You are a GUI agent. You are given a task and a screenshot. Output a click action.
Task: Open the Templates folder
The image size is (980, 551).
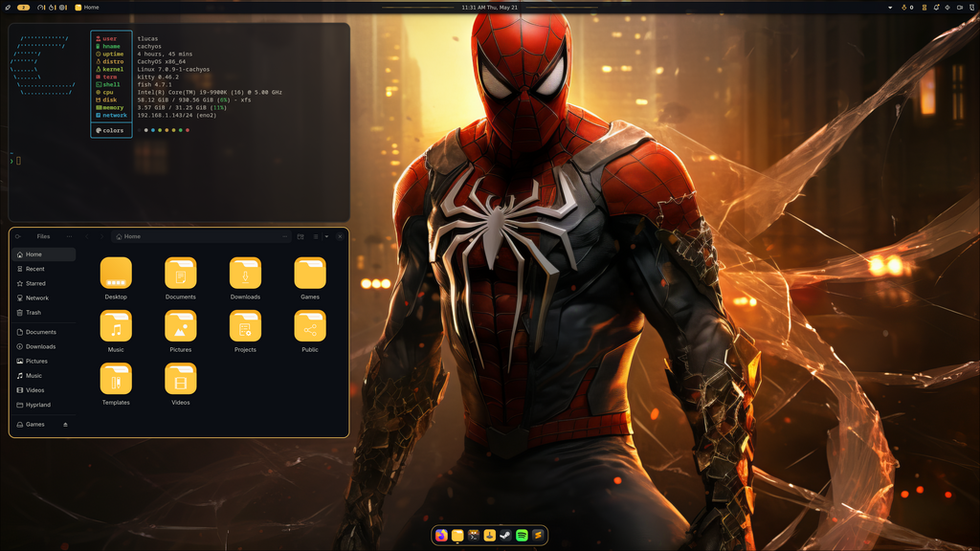pyautogui.click(x=116, y=384)
